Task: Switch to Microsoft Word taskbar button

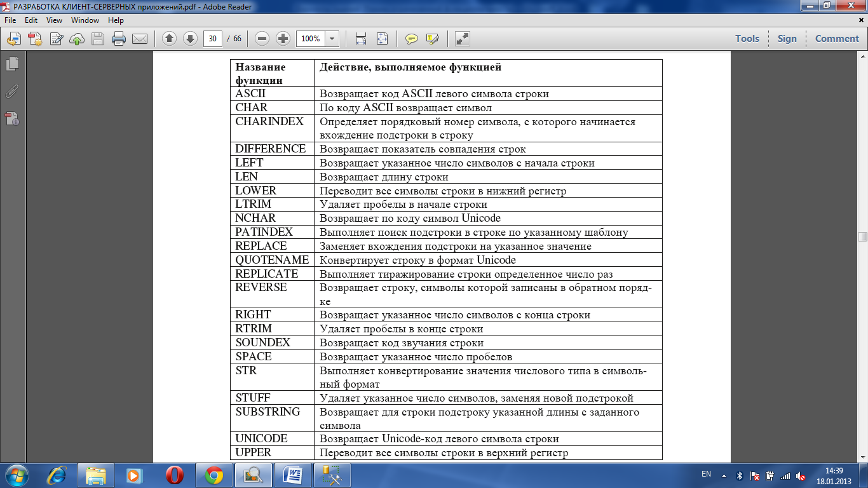Action: point(293,475)
